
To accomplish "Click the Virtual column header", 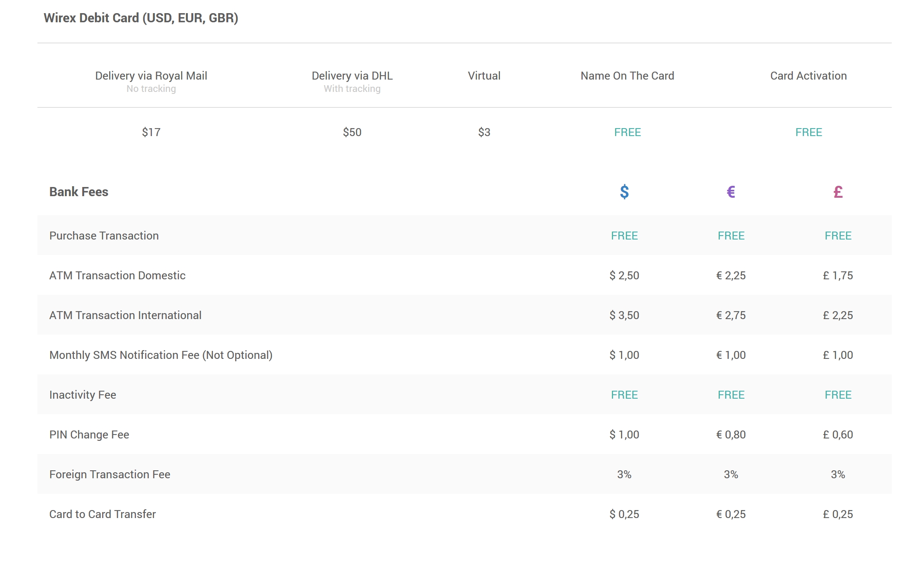I will coord(484,76).
